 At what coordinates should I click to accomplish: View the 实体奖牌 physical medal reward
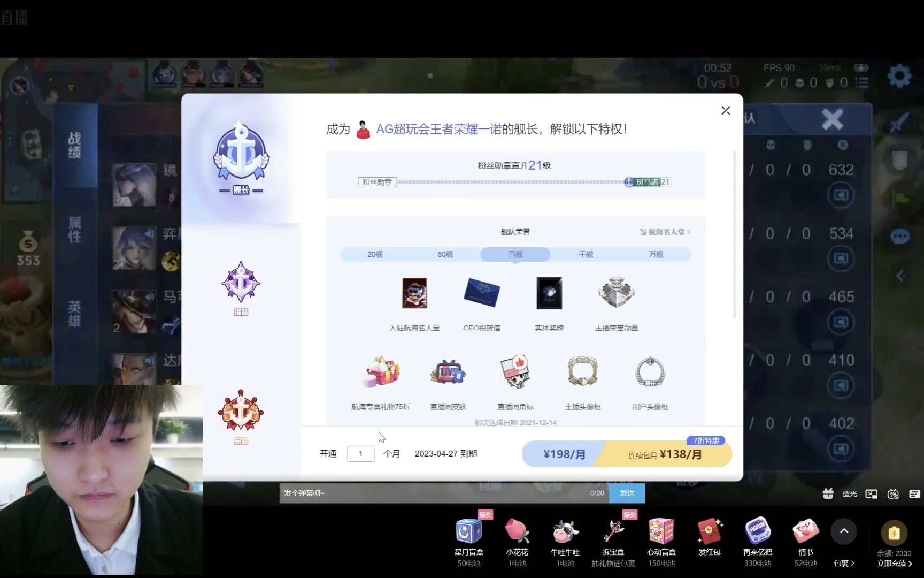click(549, 293)
